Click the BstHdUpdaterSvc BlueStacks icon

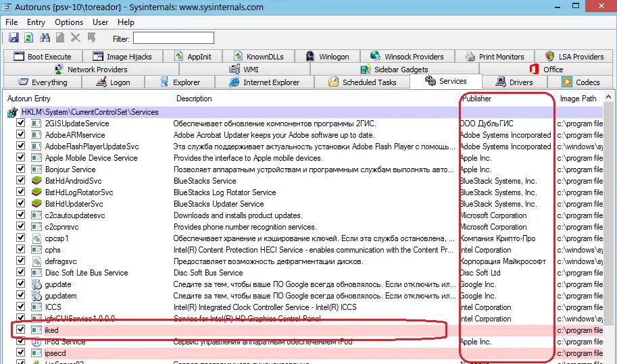[36, 204]
